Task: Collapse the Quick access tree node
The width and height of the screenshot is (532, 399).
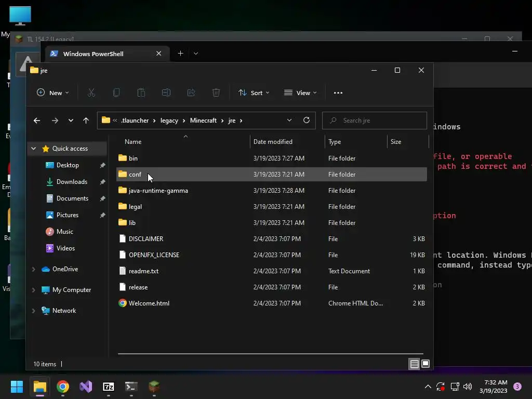Action: click(34, 148)
